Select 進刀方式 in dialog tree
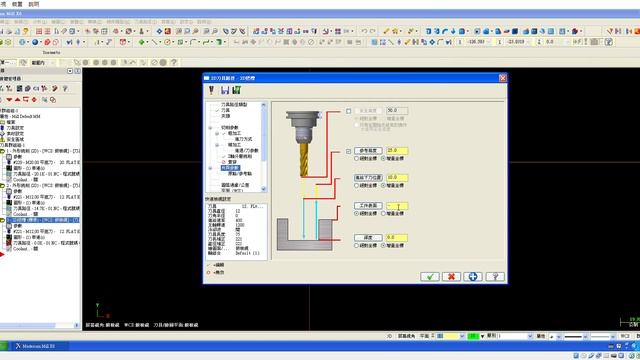 click(243, 139)
